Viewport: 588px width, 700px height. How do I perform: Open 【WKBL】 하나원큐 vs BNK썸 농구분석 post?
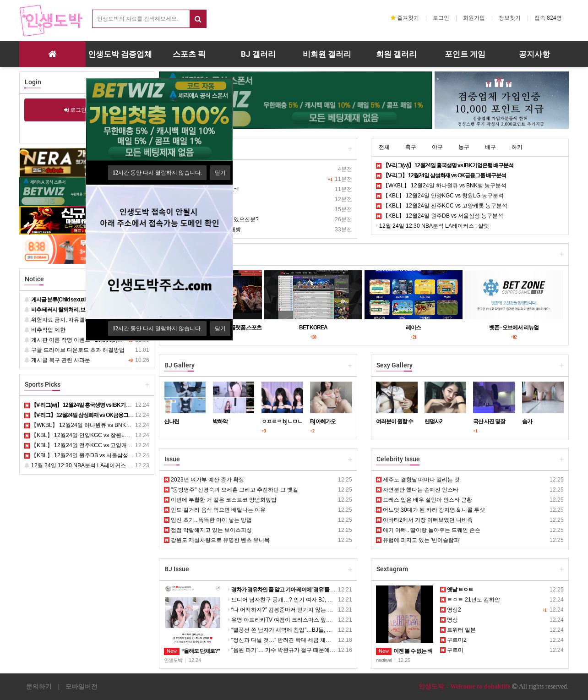[x=445, y=186]
